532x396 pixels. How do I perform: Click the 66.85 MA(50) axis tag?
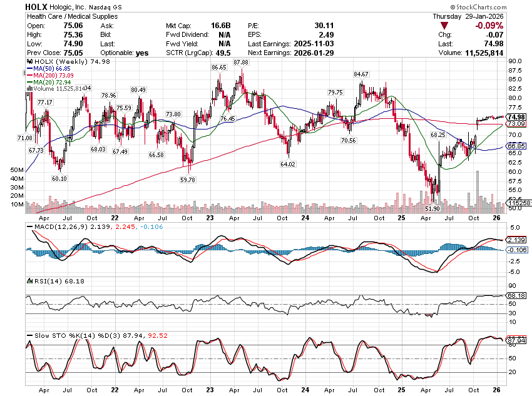(x=516, y=146)
